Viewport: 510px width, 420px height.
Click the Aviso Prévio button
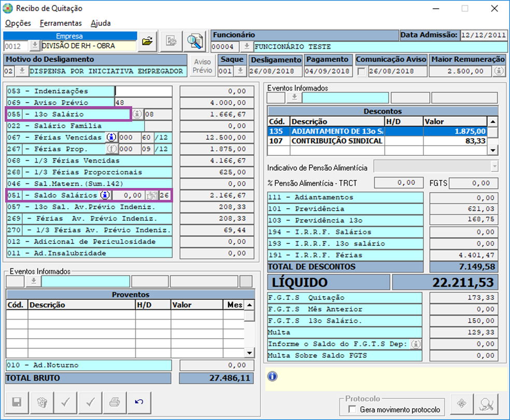(202, 66)
